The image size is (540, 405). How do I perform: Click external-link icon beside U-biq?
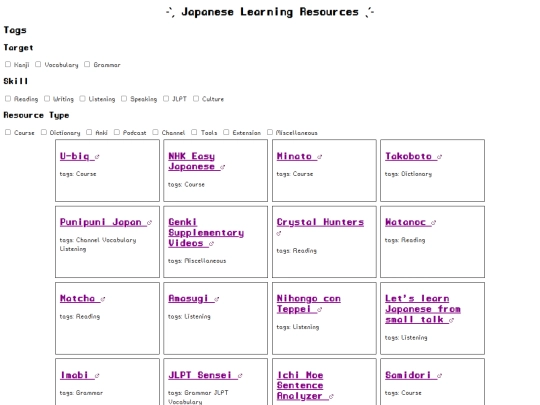tap(97, 157)
